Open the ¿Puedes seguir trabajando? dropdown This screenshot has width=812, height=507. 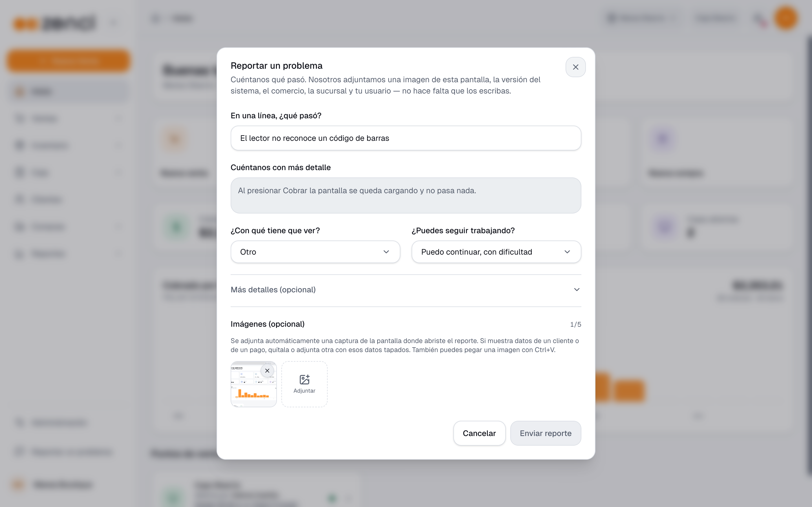click(x=496, y=252)
